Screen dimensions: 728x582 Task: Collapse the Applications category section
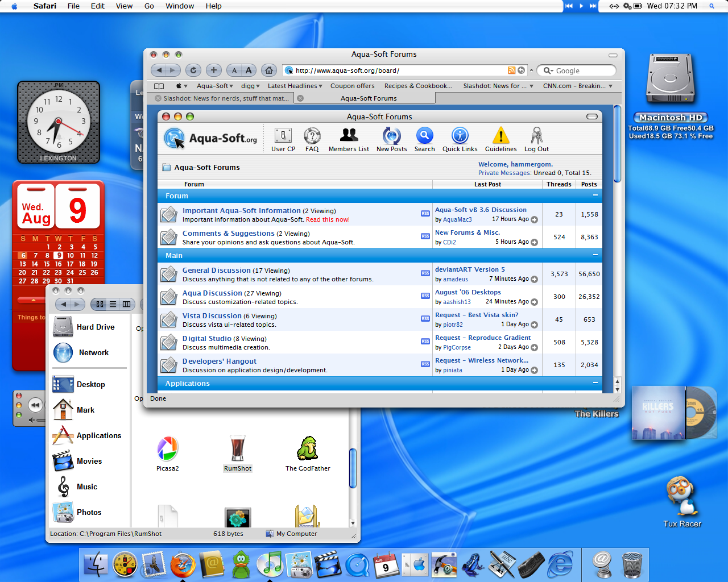point(595,383)
